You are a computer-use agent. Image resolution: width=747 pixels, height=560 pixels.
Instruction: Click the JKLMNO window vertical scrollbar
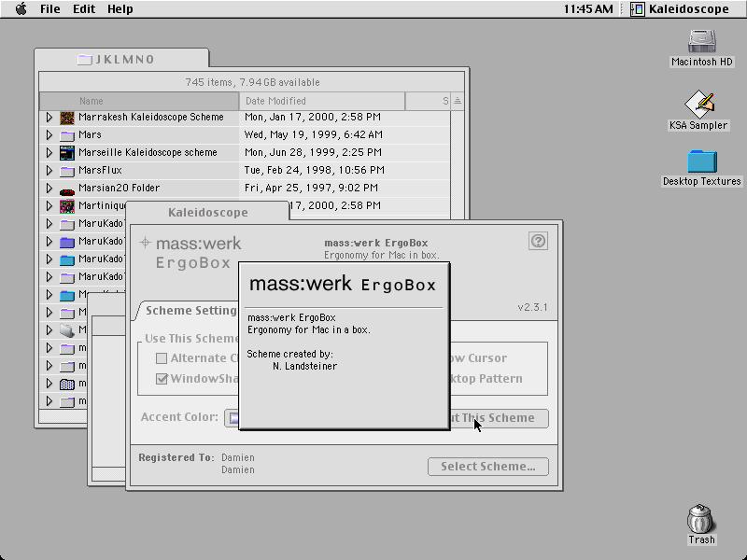[x=458, y=164]
